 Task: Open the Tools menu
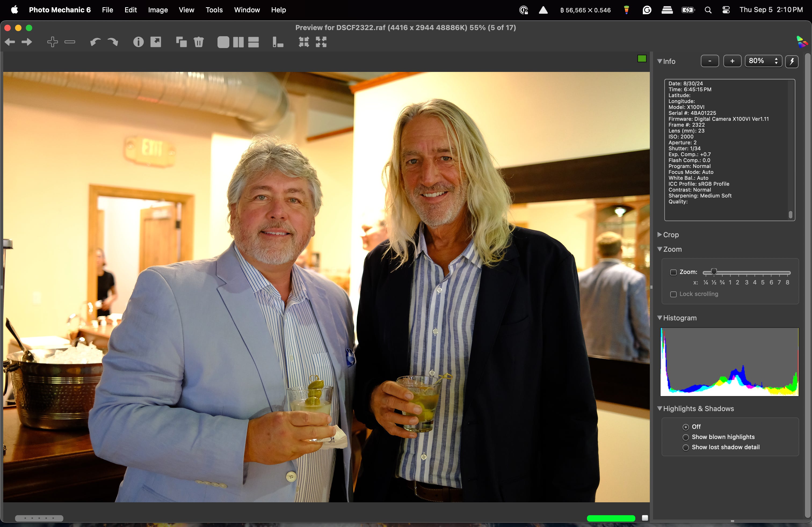tap(214, 10)
